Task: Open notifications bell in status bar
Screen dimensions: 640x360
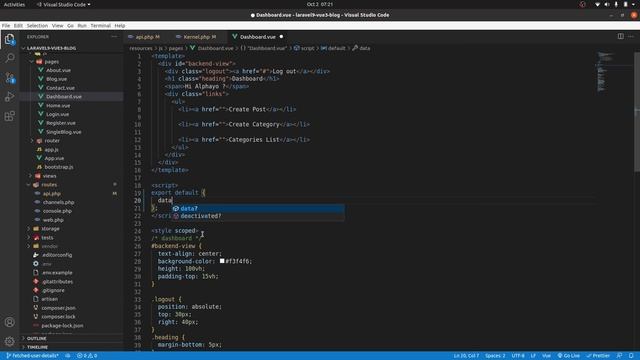Action: click(631, 356)
